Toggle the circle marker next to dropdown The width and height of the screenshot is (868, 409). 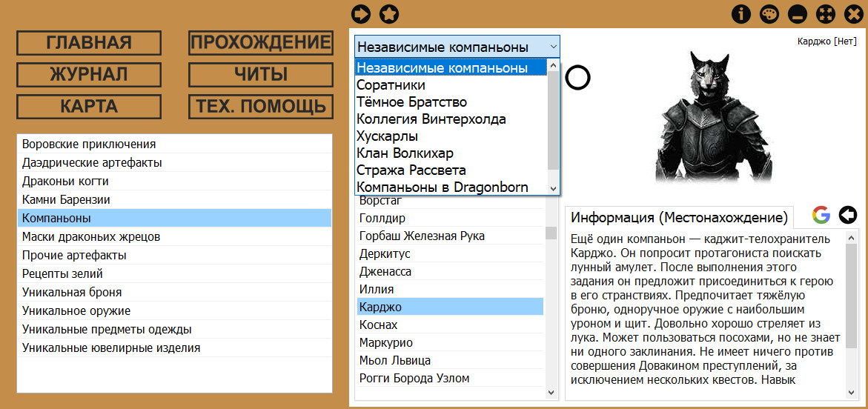click(x=578, y=78)
